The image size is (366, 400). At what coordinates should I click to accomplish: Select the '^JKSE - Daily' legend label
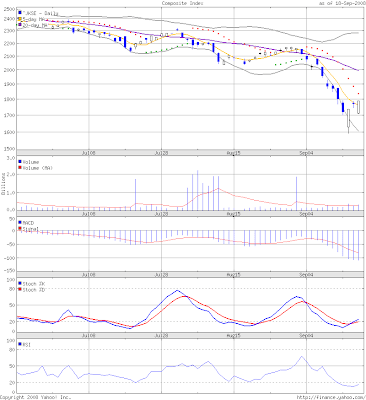coord(40,13)
